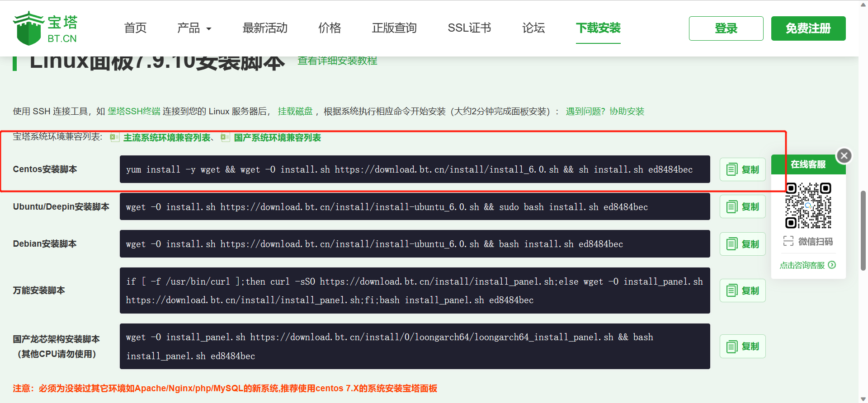Expand the 产品 dropdown menu
Image resolution: width=868 pixels, height=403 pixels.
point(194,28)
